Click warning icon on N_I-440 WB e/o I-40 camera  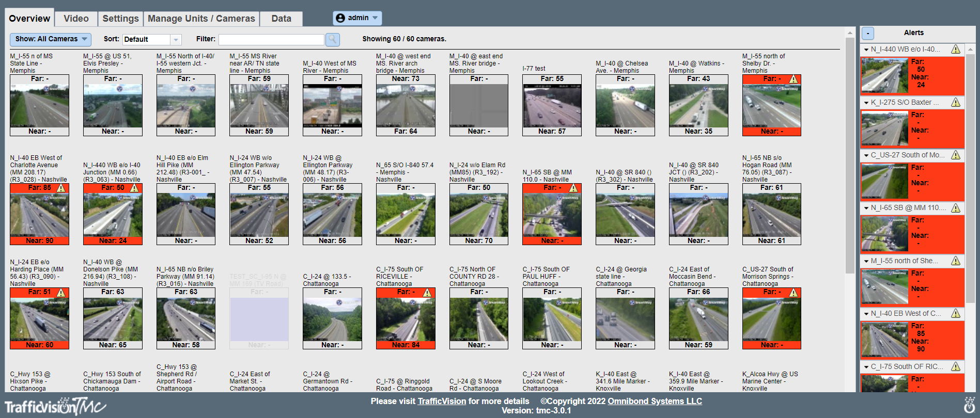134,188
